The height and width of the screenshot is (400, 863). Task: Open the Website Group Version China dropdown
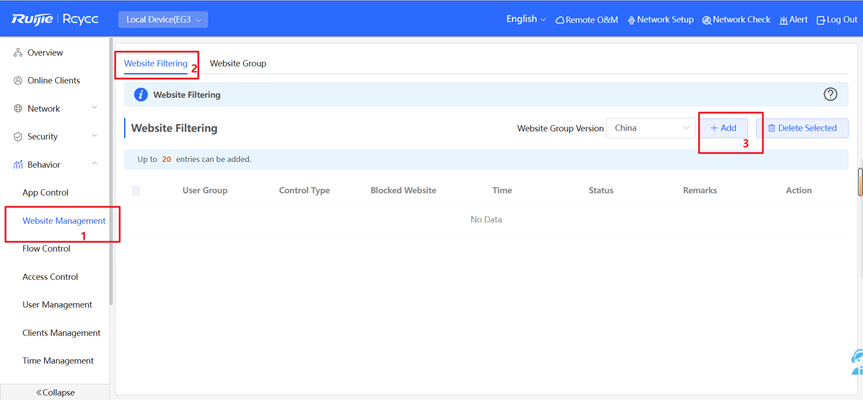651,128
